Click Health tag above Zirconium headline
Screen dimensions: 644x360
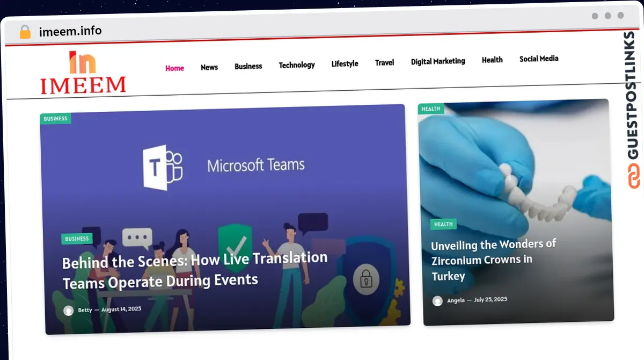click(x=443, y=224)
